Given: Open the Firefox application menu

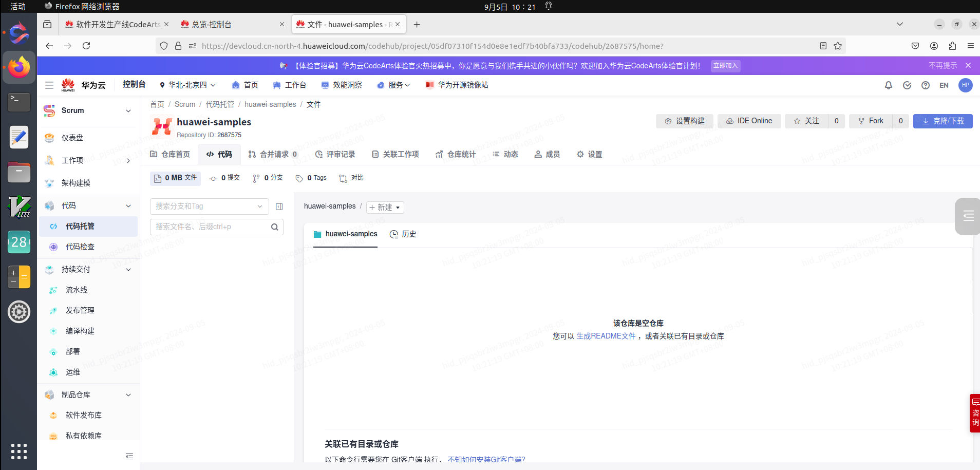Looking at the screenshot, I should click(x=971, y=46).
